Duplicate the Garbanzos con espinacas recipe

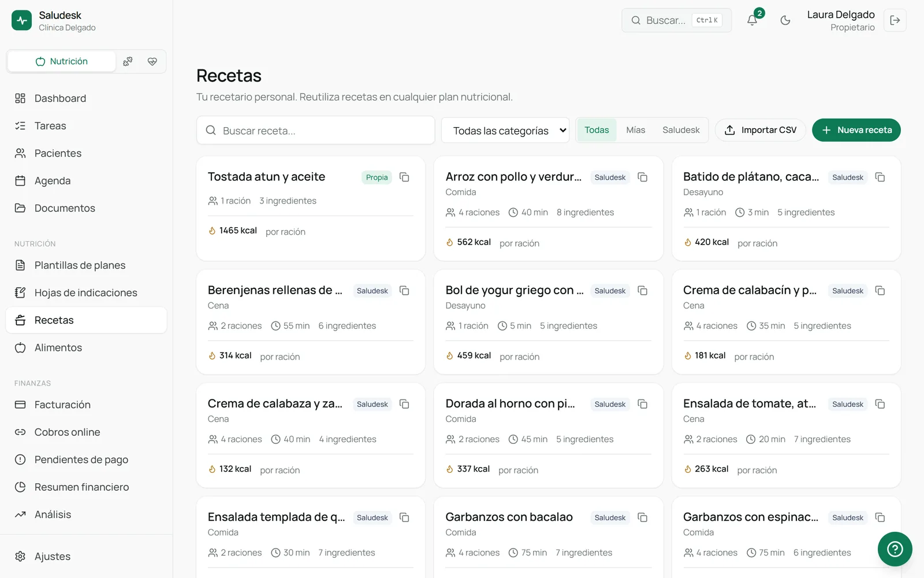tap(880, 517)
